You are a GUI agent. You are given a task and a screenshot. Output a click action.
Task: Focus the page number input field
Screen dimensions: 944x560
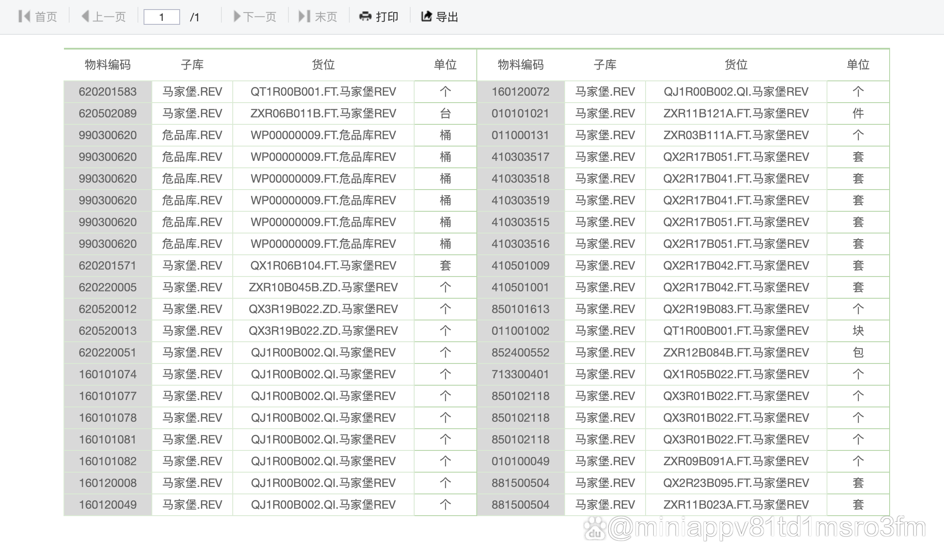point(161,17)
